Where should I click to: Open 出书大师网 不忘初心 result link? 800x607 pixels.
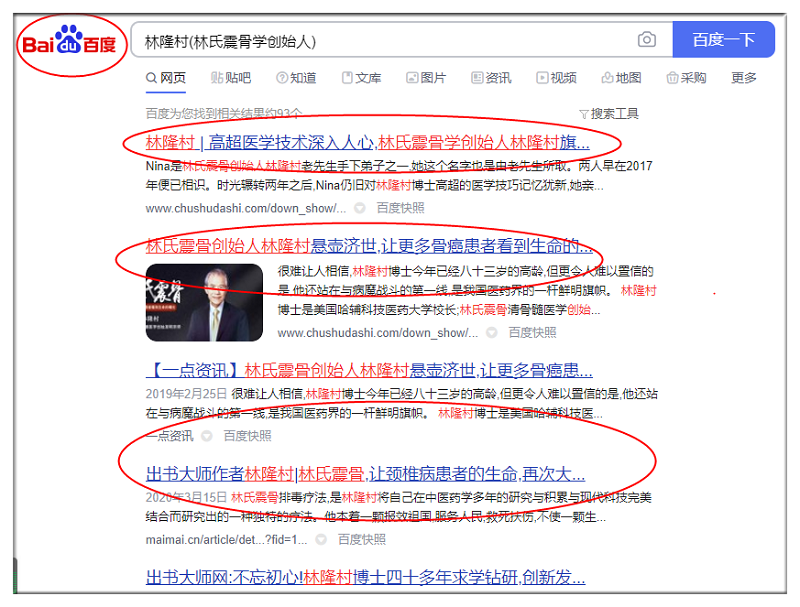pos(365,577)
